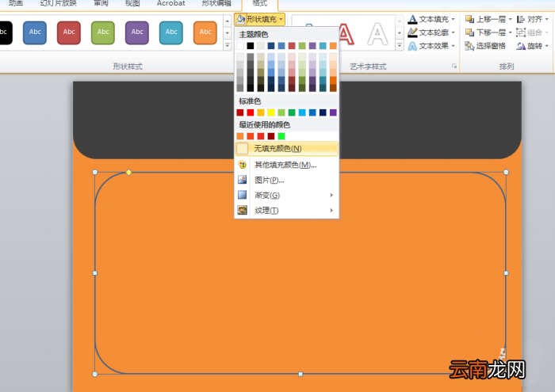Click the yellow diamond adjustment handle

pyautogui.click(x=128, y=172)
